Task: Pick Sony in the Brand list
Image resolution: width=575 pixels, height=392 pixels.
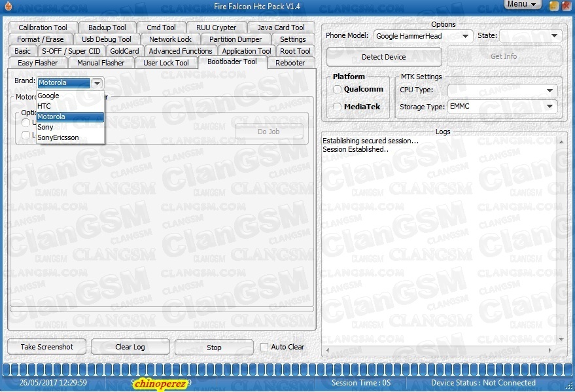Action: [71, 127]
